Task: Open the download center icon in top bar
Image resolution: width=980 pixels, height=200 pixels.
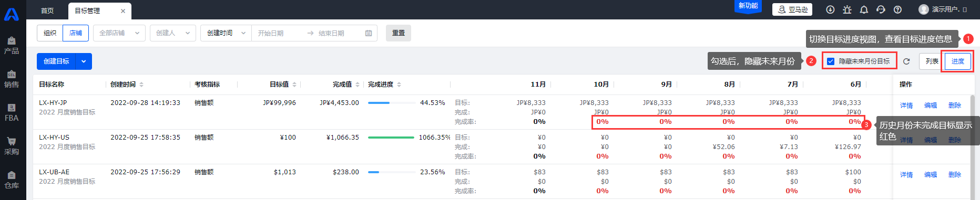Action: (830, 9)
